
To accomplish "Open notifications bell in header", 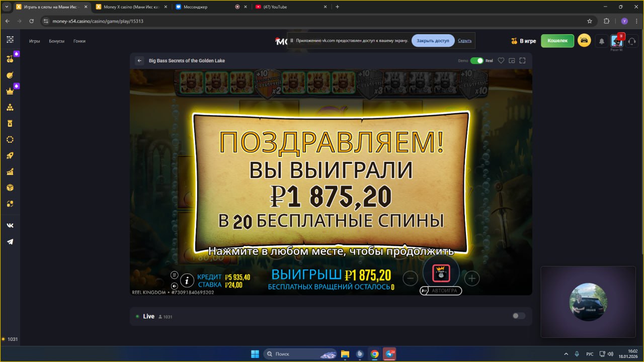I will (x=601, y=41).
